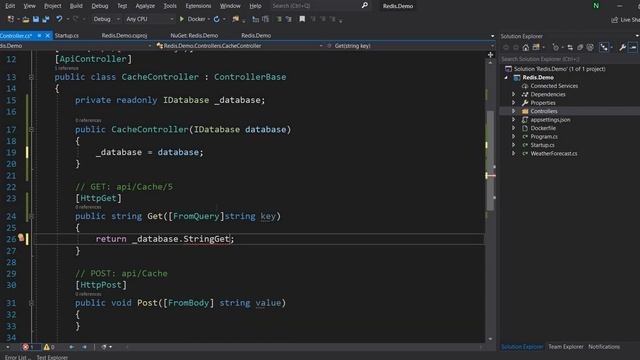
Task: Open the Analyze menu
Action: 145,6
